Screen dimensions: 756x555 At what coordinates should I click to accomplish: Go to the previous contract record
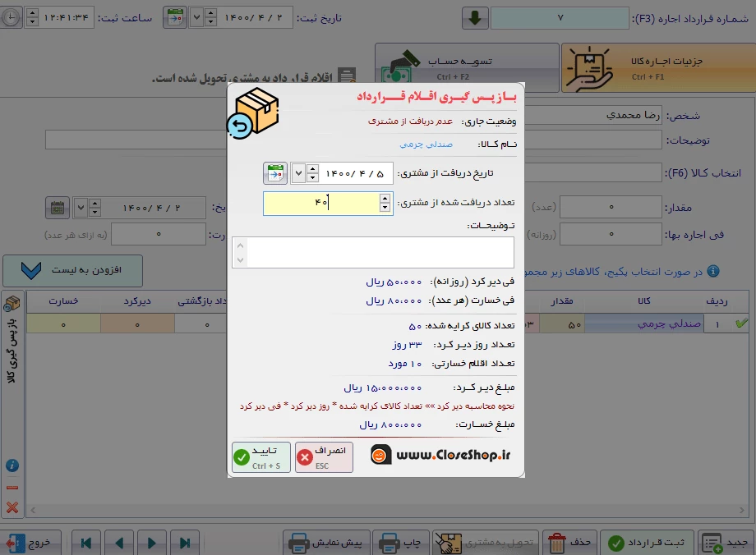(119, 543)
